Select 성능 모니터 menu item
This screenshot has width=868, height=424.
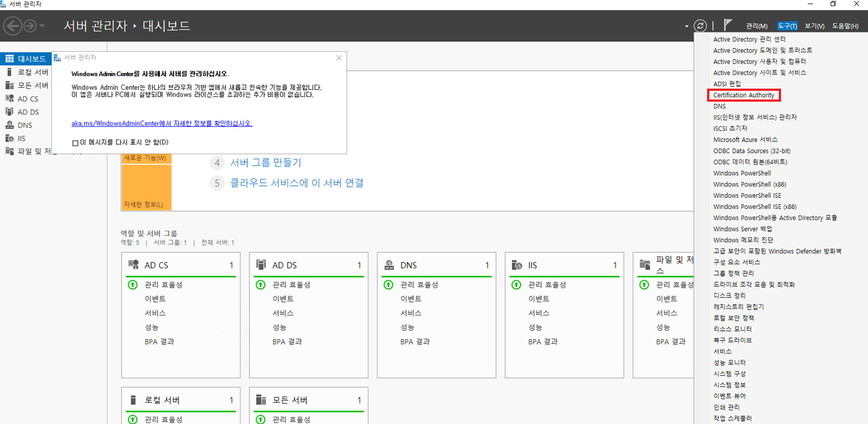pos(730,363)
